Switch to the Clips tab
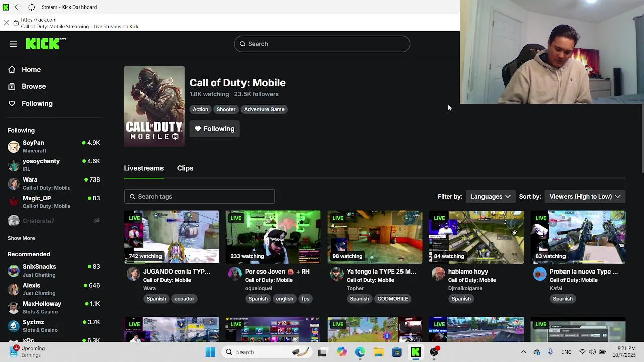644x362 pixels. 185,168
